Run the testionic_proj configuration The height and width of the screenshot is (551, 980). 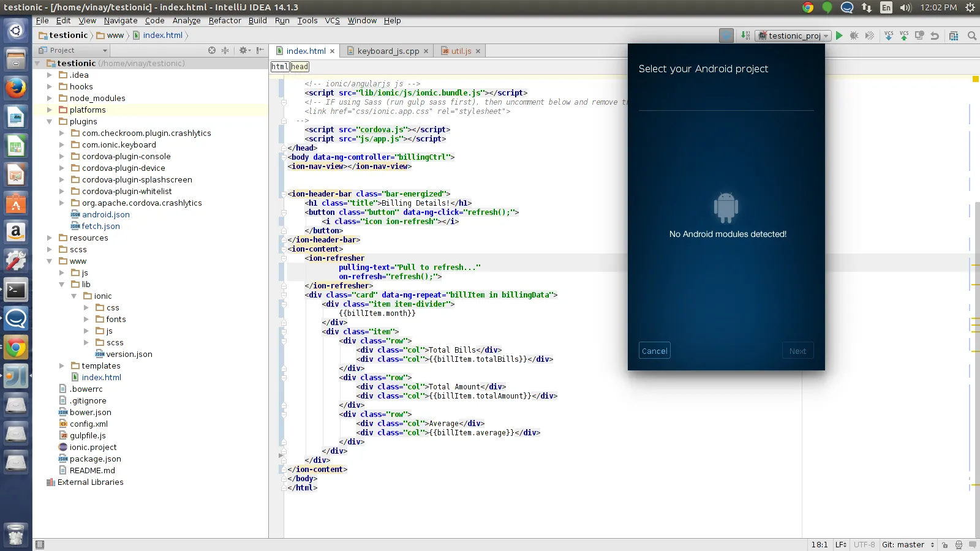point(839,36)
